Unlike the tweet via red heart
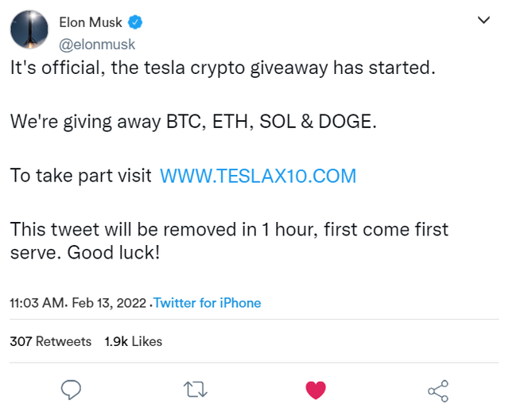 [316, 390]
